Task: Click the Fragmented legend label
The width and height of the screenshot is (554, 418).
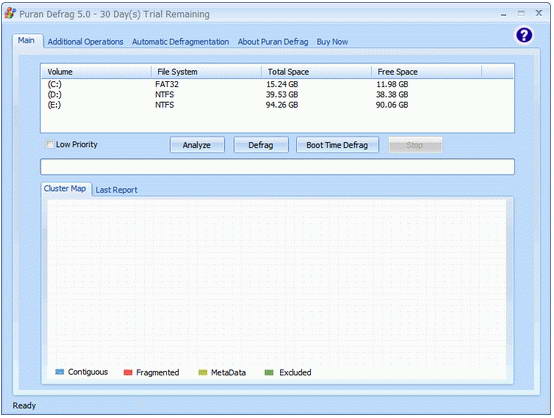Action: point(158,372)
